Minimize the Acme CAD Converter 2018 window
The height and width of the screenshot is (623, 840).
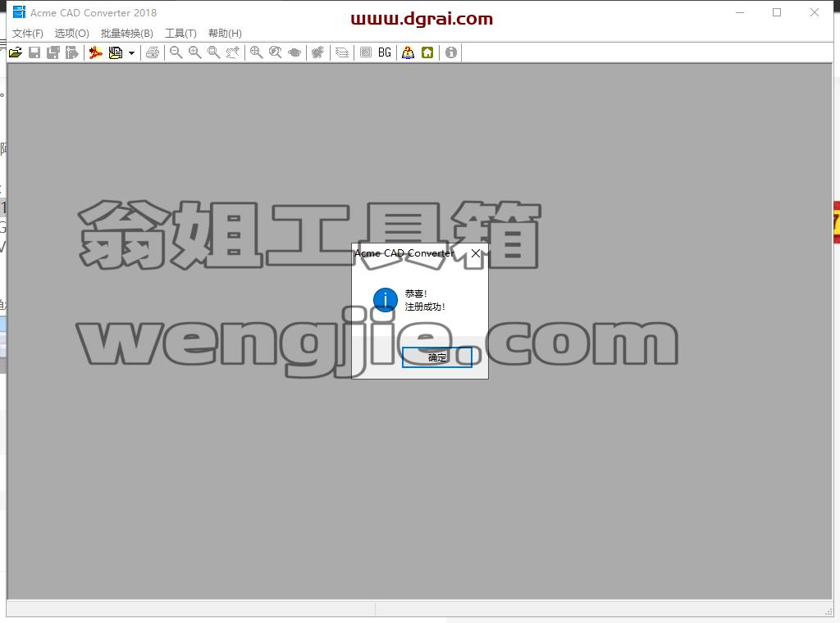coord(741,12)
